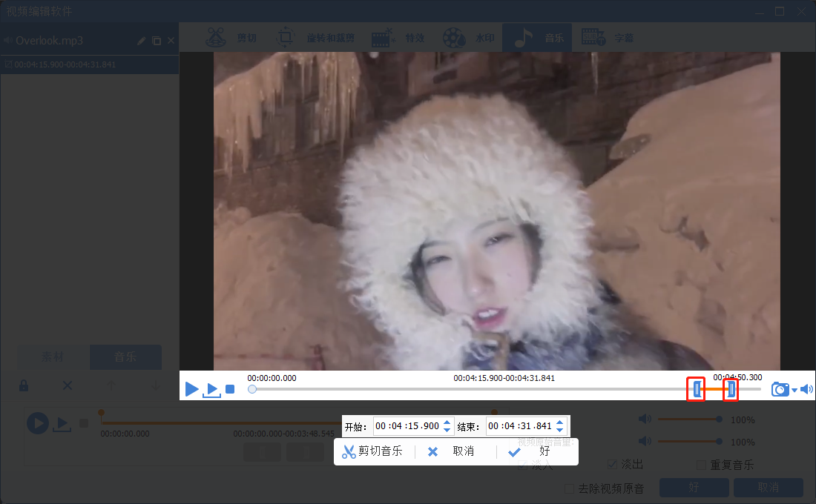Click the bottom-right 取消 button

pos(768,488)
